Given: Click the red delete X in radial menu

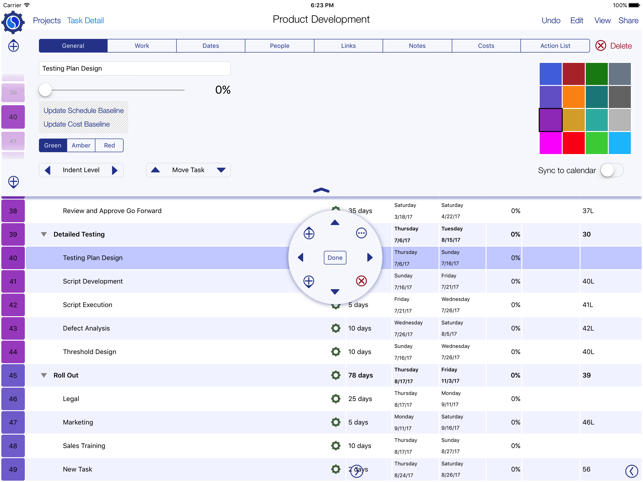Looking at the screenshot, I should 361,281.
